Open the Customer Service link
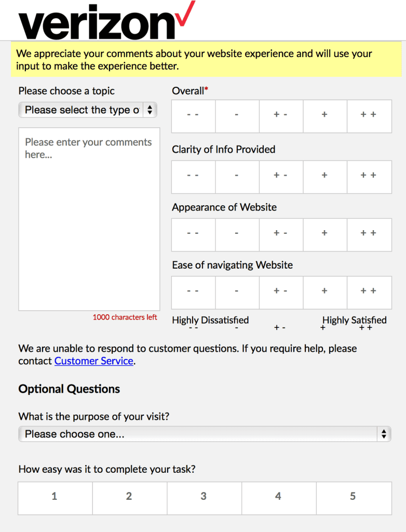 click(93, 361)
